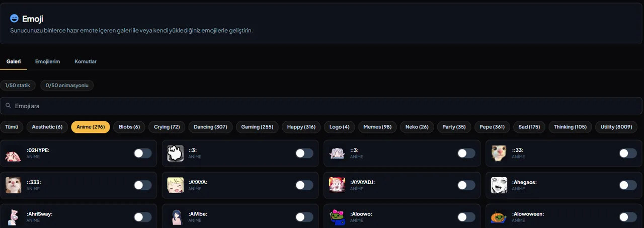Click the :AYAYADJ: emoji image
Viewport: 644px width, 228px height.
[337, 185]
